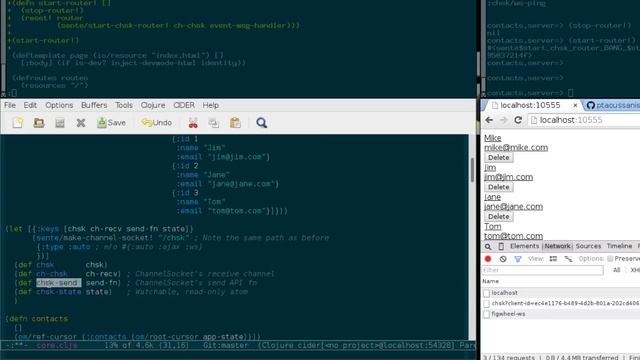The height and width of the screenshot is (360, 640).
Task: Click the Name column header in Network panel
Action: pyautogui.click(x=490, y=281)
